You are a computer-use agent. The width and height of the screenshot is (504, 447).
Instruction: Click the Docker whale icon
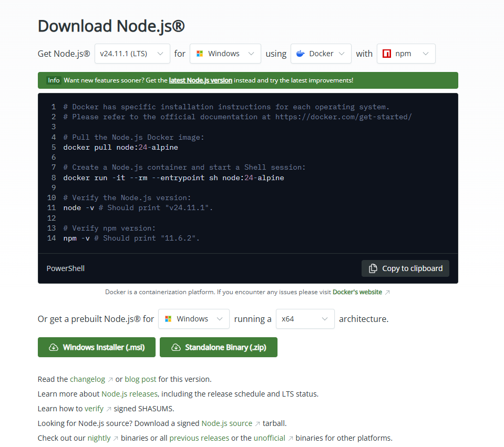(x=300, y=53)
